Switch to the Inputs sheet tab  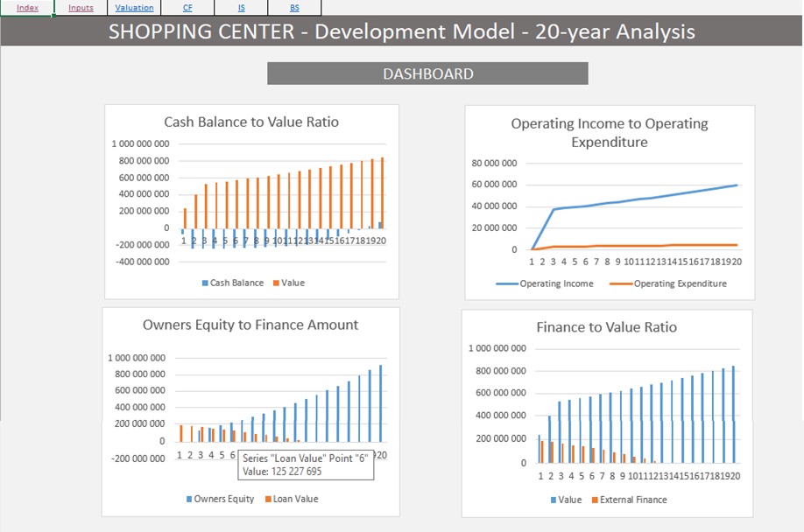81,7
